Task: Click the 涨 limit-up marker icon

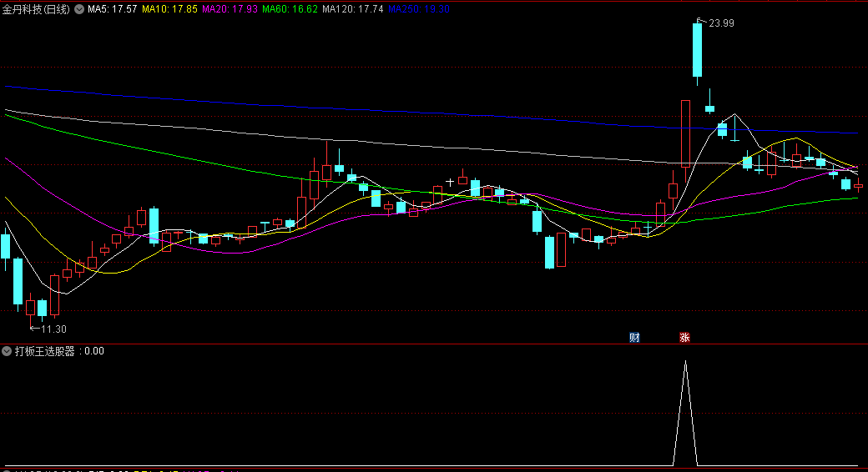Action: 684,338
